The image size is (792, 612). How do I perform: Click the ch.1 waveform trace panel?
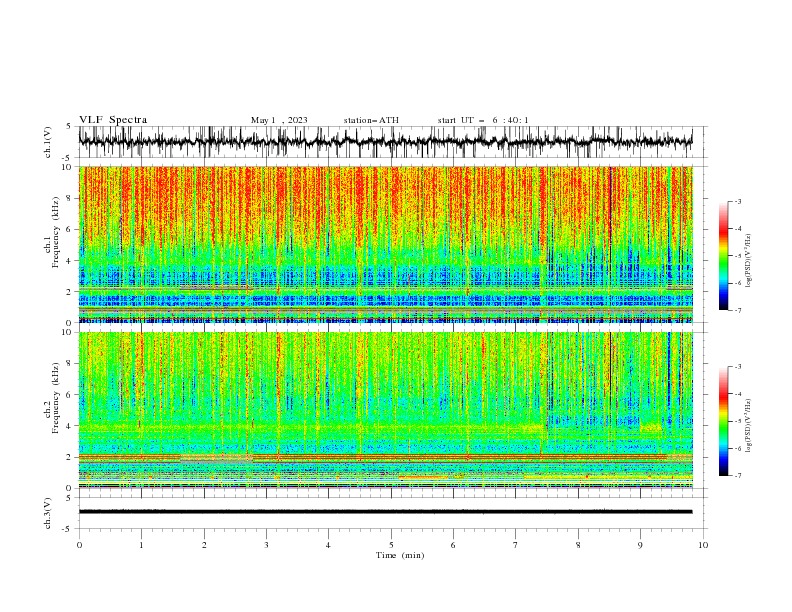point(392,142)
